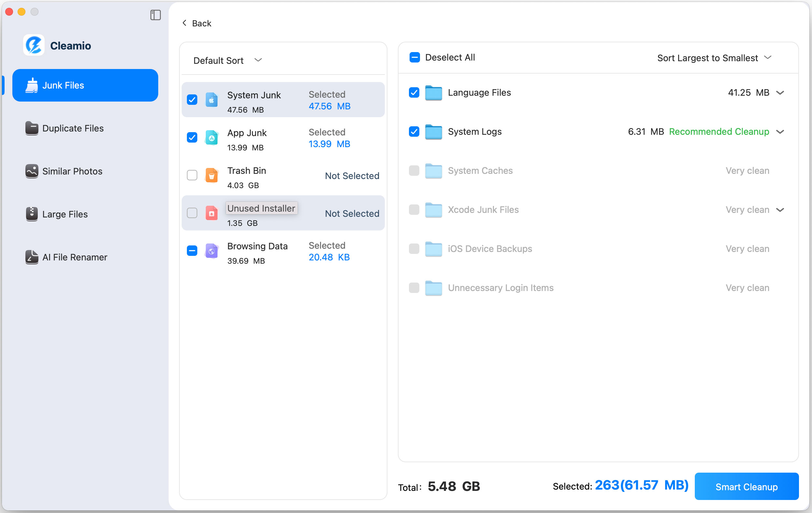812x513 pixels.
Task: Open the Duplicate Files scanner
Action: click(73, 129)
